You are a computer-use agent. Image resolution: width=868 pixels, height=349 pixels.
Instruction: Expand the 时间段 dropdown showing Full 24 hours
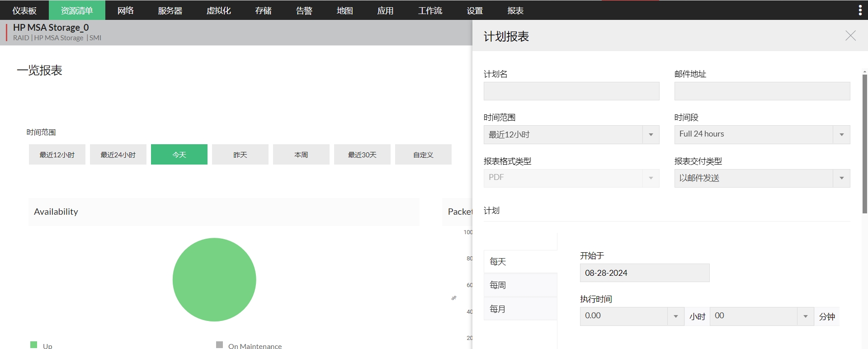coord(762,135)
